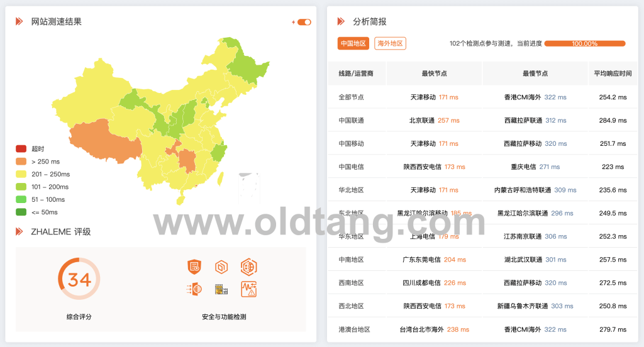Click the yellow building factory icon
This screenshot has width=644, height=347.
coord(221,289)
